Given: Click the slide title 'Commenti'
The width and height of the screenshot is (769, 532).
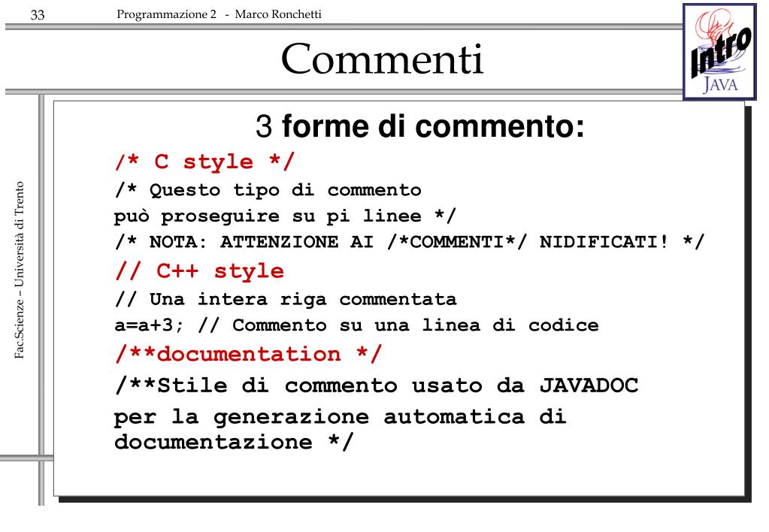Looking at the screenshot, I should 382,59.
